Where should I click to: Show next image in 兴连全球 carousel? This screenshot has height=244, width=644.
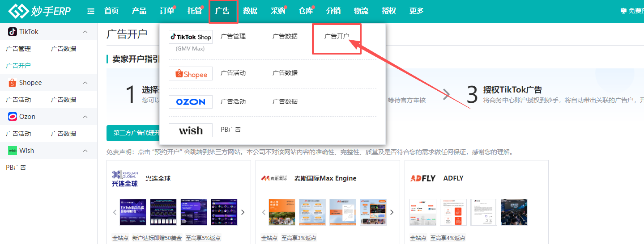243,212
